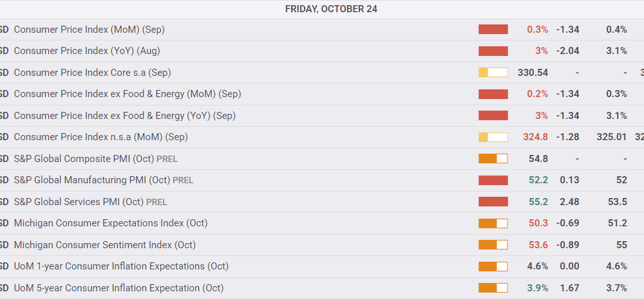Viewport: 644px width, 299px height.
Task: Expand the S&P Global Services PMI (Oct) event details
Action: point(78,202)
